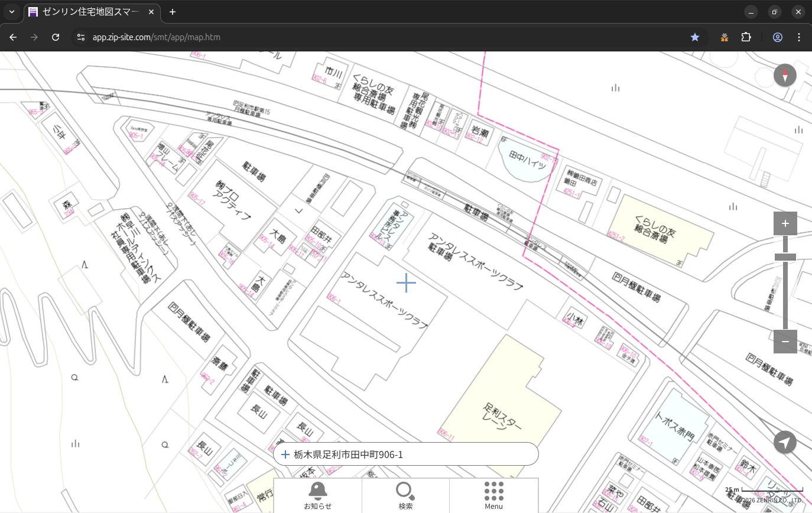Open the Menu grid button
Image resolution: width=812 pixels, height=513 pixels.
point(493,495)
